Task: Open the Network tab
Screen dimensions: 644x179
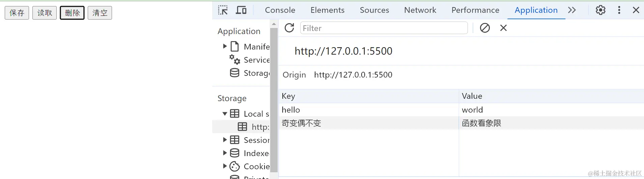Action: [x=420, y=10]
